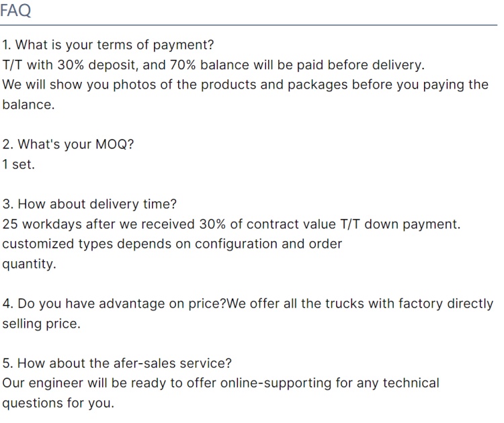The width and height of the screenshot is (504, 423).
Task: Click question 'Do you have advantage on price?'
Action: tap(114, 303)
